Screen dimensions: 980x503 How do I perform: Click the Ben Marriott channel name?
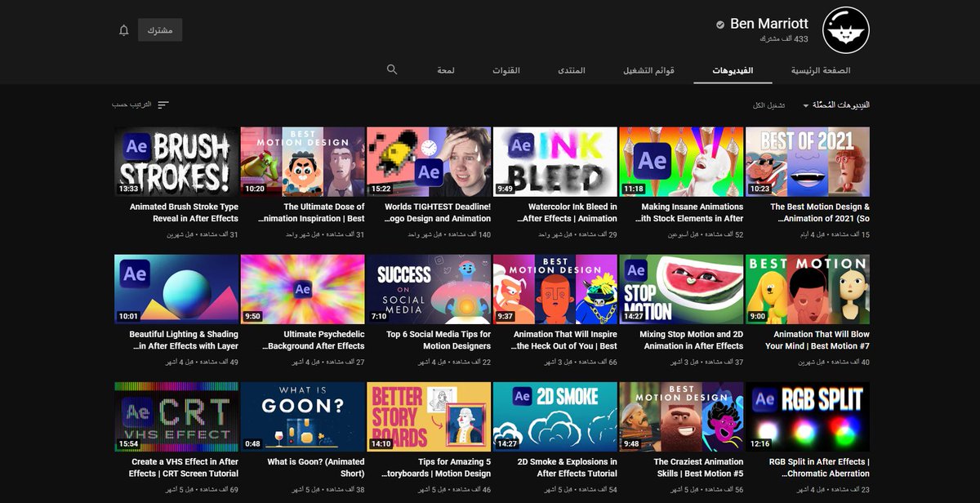pyautogui.click(x=769, y=24)
